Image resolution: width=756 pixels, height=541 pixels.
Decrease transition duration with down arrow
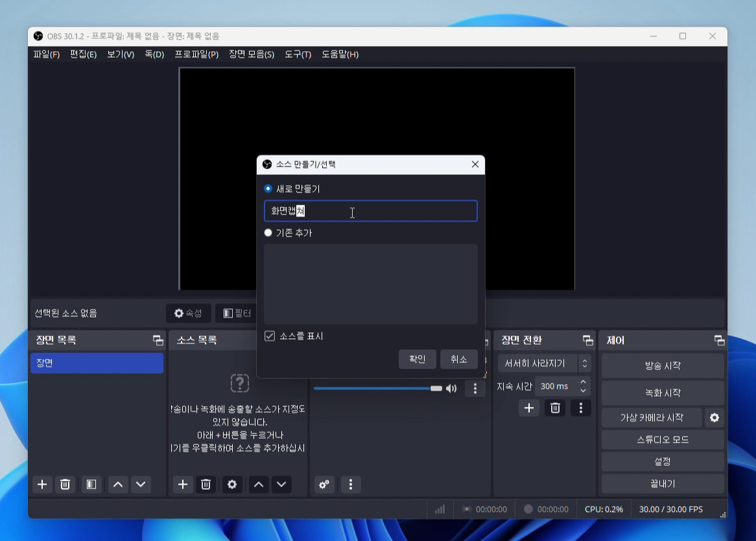tap(584, 391)
